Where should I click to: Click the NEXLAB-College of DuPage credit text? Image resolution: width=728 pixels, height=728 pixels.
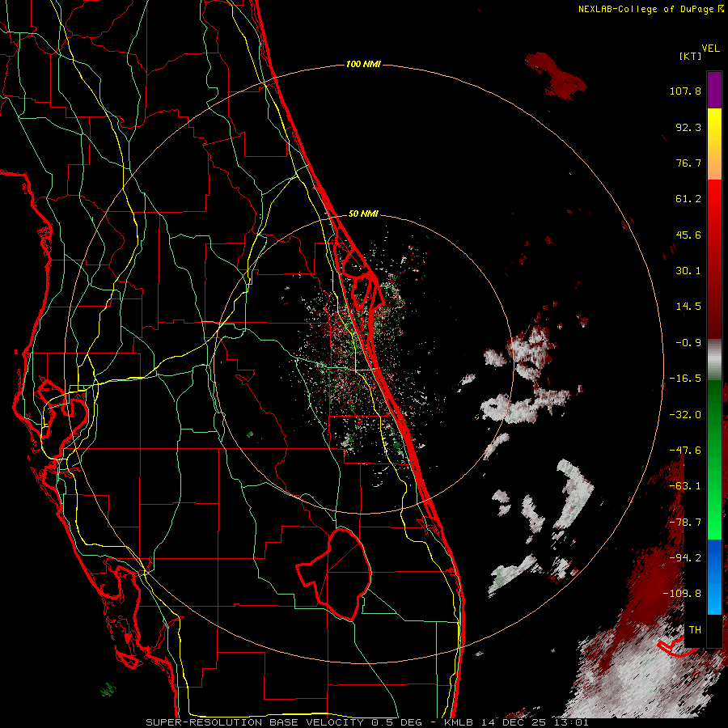click(x=650, y=9)
